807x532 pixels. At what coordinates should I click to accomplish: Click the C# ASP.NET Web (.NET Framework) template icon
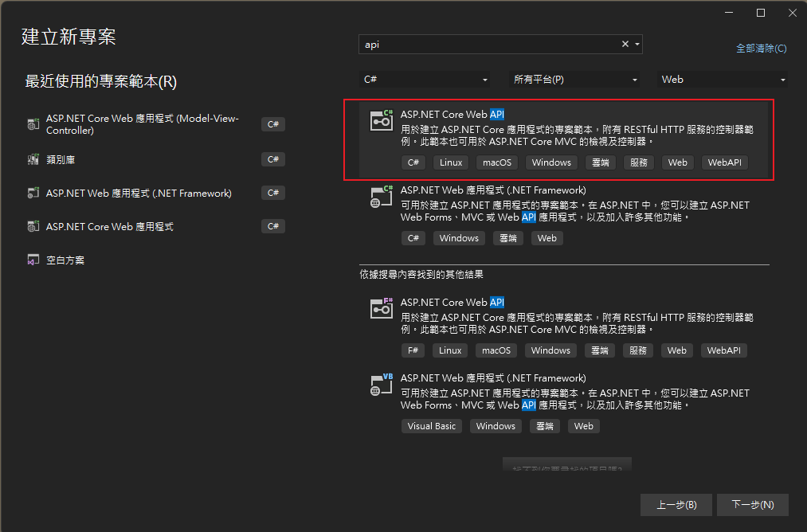[x=382, y=196]
